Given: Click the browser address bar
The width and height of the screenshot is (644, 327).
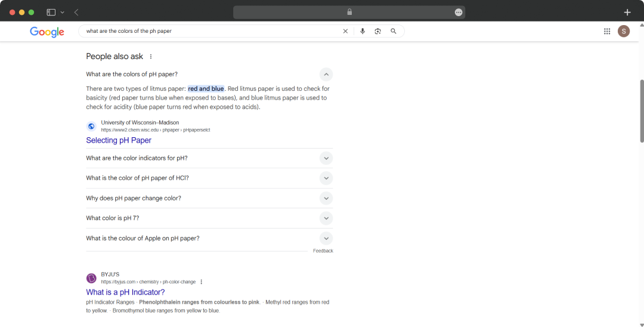Looking at the screenshot, I should (x=349, y=13).
